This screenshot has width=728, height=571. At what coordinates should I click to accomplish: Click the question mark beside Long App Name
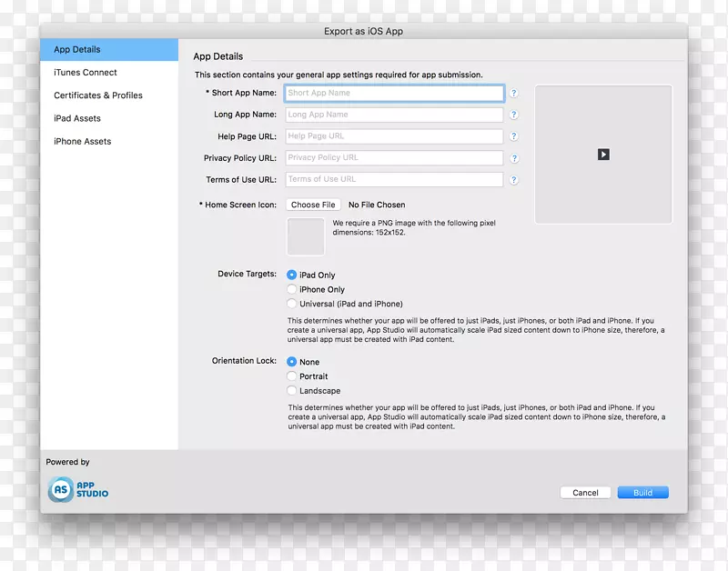coord(514,115)
